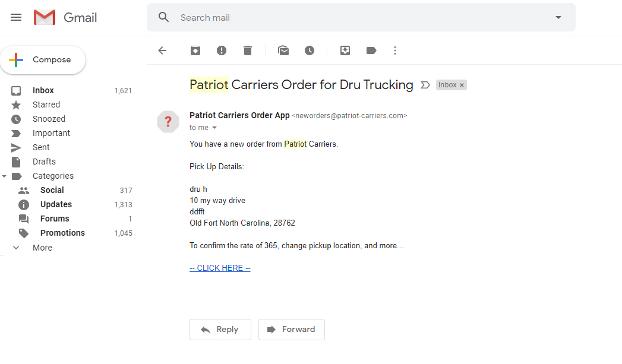Follow the -- CLICK HERE -- link
622x364 pixels.
pos(220,268)
